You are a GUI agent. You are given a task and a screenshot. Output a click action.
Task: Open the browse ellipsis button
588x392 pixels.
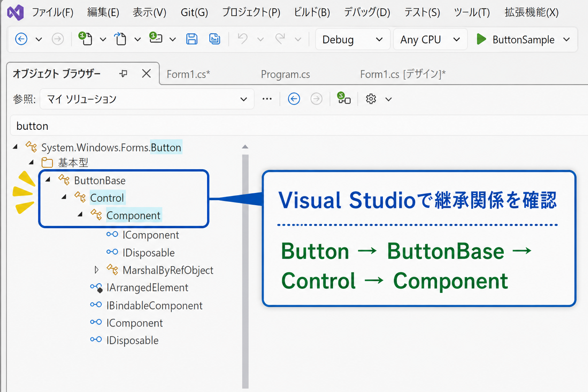pyautogui.click(x=267, y=99)
